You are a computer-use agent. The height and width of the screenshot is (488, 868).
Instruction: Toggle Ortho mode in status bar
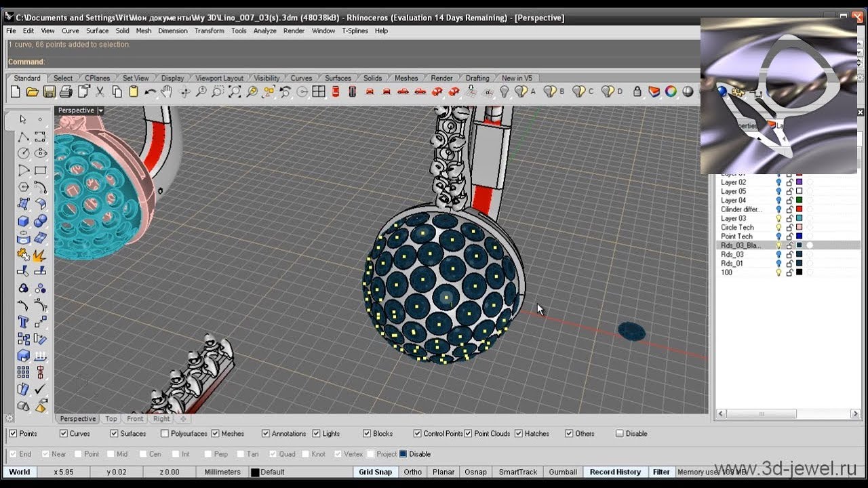click(412, 472)
